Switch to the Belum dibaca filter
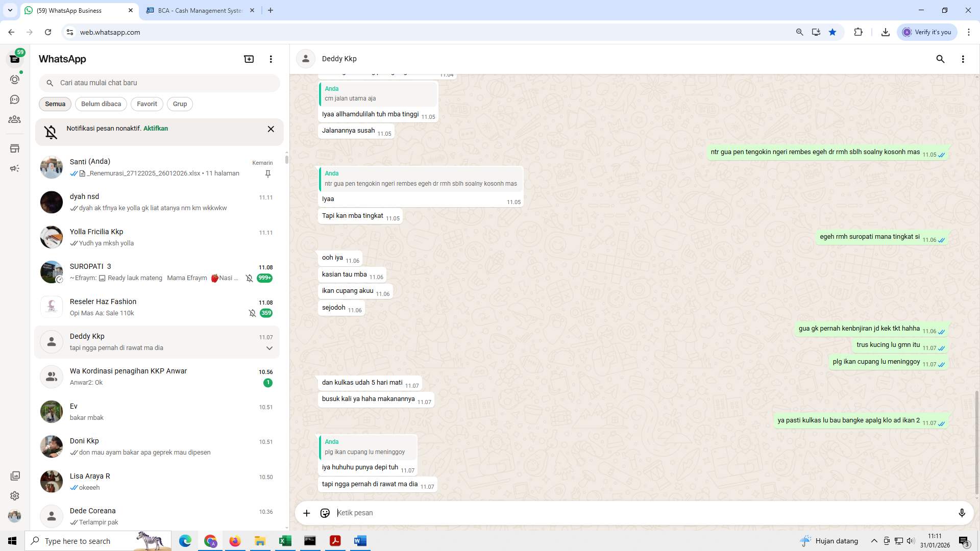 [101, 104]
